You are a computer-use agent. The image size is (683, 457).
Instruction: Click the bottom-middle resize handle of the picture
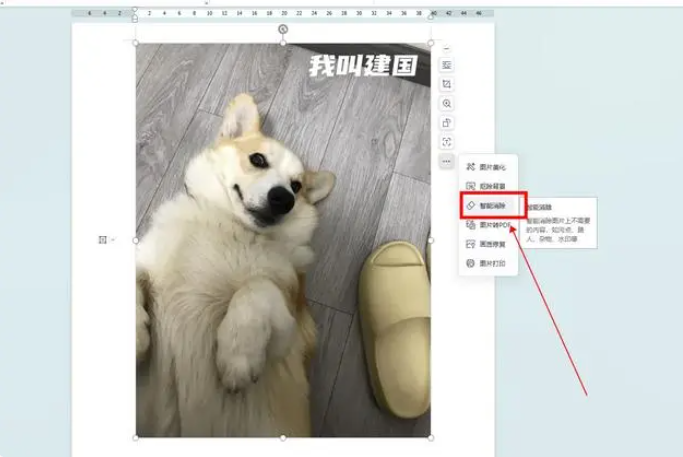coord(283,438)
